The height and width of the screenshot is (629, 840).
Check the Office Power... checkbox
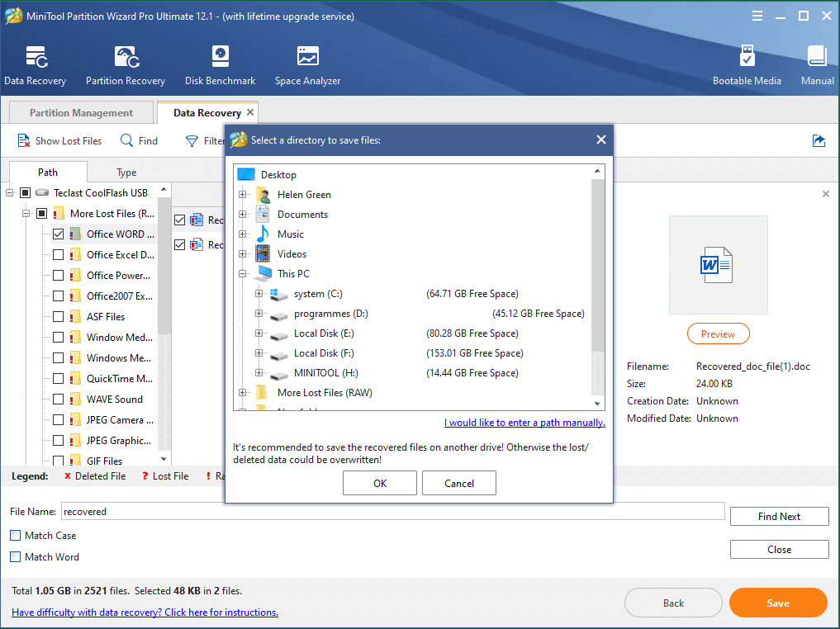coord(59,275)
